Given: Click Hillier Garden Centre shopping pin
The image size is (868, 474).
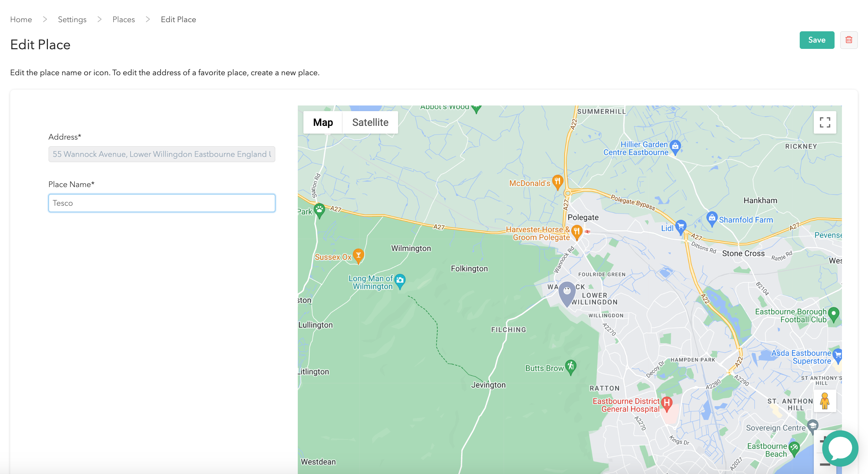Looking at the screenshot, I should 675,146.
